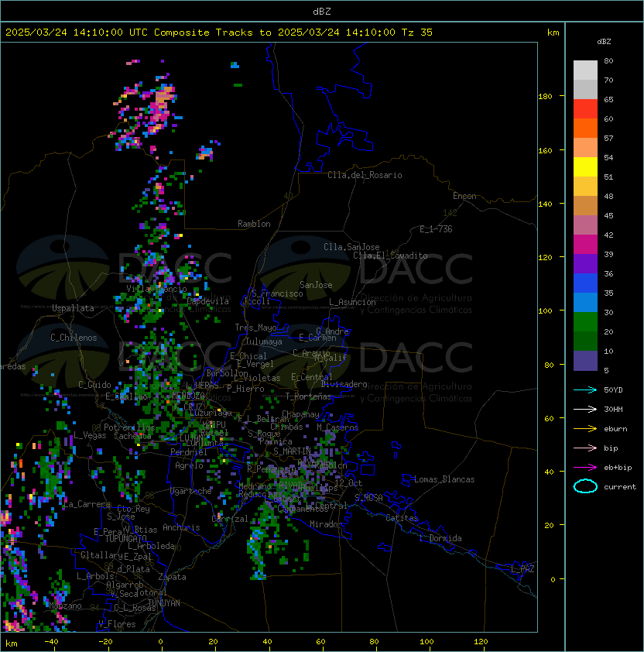Click the Zapata map label
644x652 pixels.
(x=172, y=577)
